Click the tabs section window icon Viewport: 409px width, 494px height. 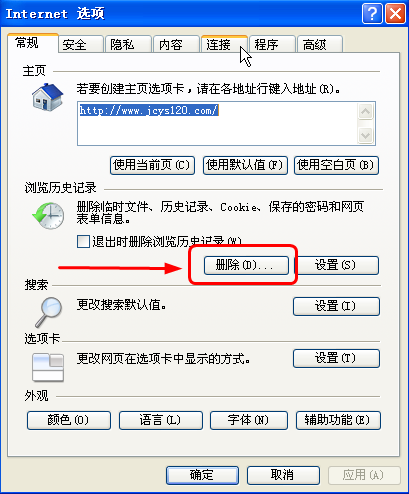(x=48, y=367)
